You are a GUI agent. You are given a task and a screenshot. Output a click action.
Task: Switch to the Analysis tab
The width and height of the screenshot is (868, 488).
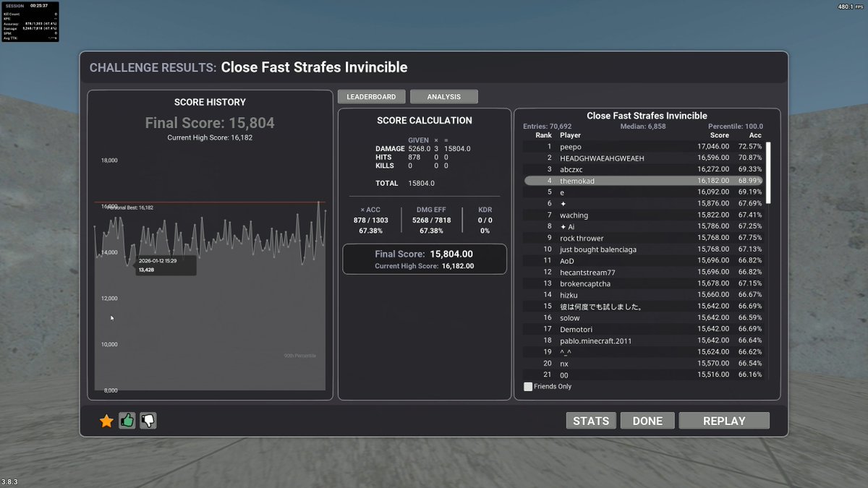pos(444,97)
